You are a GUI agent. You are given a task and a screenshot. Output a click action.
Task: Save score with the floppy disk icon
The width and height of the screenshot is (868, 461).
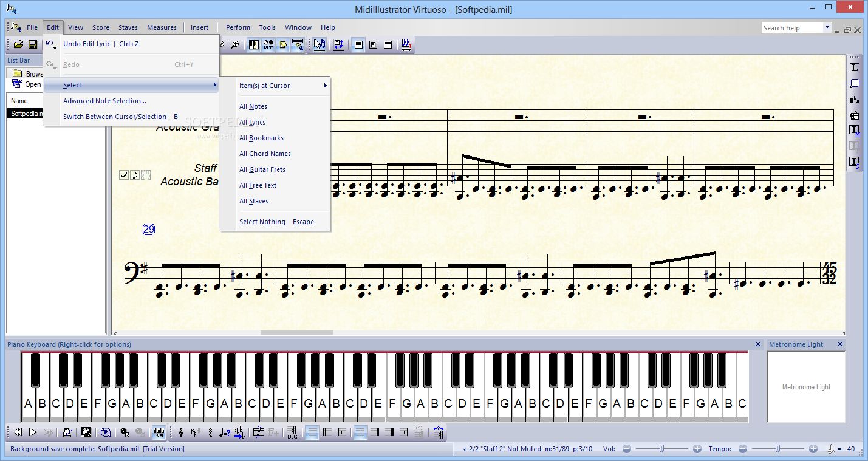[x=33, y=44]
